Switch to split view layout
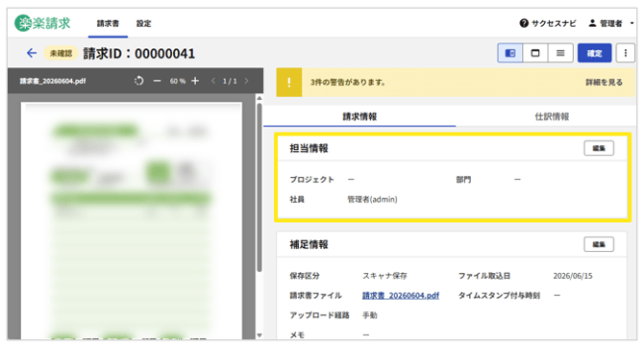The width and height of the screenshot is (644, 347). [510, 53]
